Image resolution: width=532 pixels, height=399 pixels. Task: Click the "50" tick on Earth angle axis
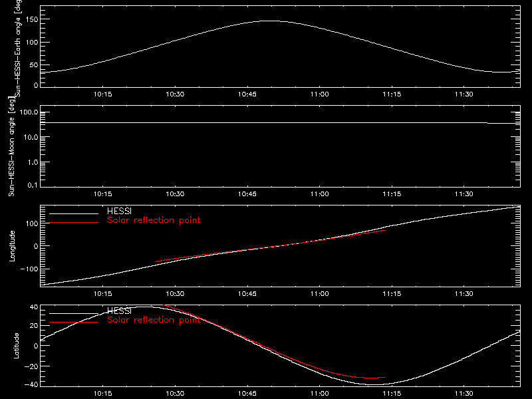click(x=34, y=65)
